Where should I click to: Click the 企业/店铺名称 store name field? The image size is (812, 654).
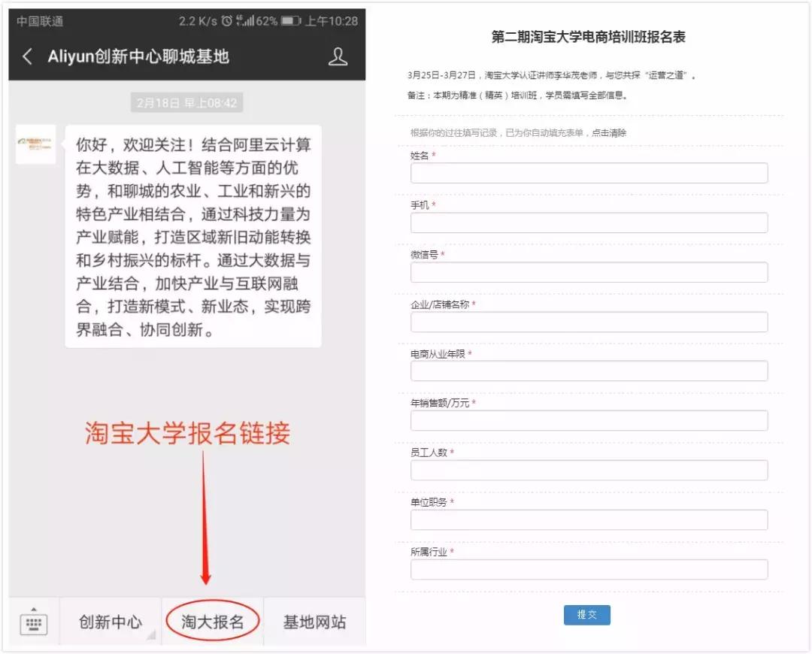point(588,322)
